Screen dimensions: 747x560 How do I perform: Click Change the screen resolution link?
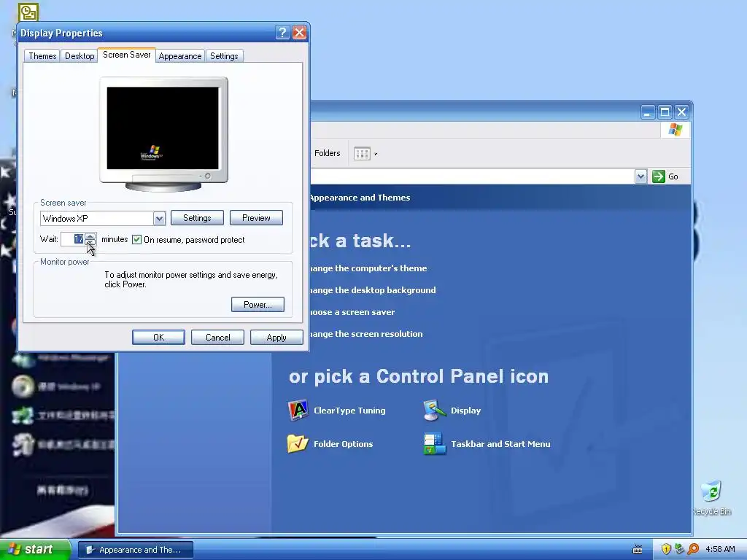click(x=366, y=334)
